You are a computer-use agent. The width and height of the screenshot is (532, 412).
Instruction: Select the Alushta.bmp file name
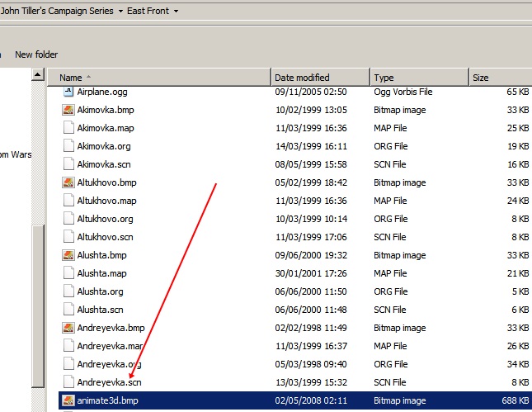[x=101, y=255]
